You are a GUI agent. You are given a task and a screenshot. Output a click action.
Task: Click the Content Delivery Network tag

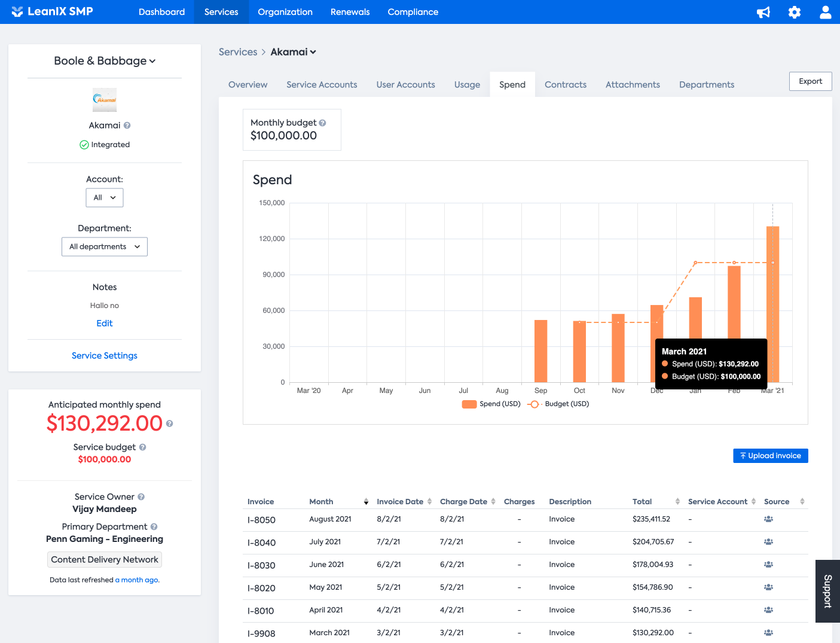pos(105,560)
